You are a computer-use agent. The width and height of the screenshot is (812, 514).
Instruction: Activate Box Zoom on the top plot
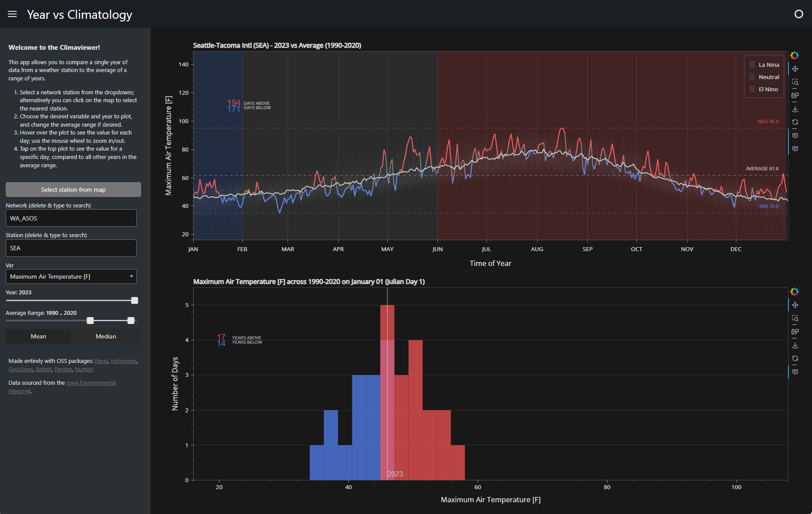tap(795, 82)
